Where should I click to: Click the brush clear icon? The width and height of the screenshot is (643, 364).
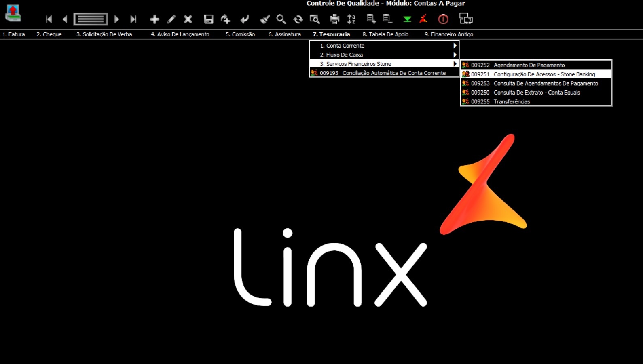[x=264, y=19]
